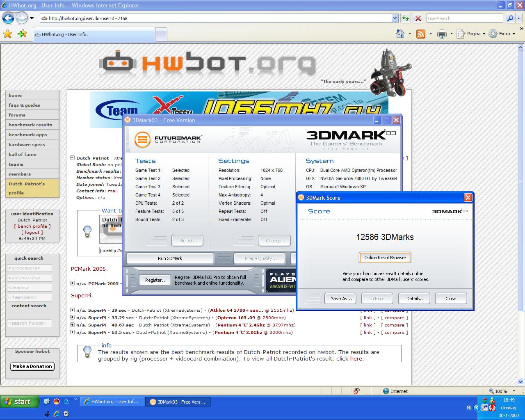Expand the browser address bar history dropdown

pos(395,18)
